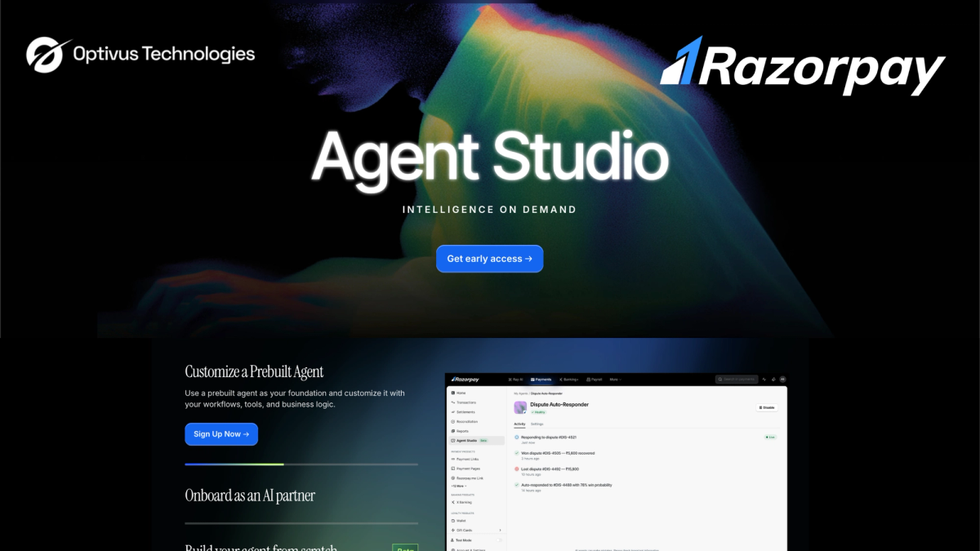Click the X Banking sidebar icon
This screenshot has height=551, width=980.
pyautogui.click(x=453, y=502)
